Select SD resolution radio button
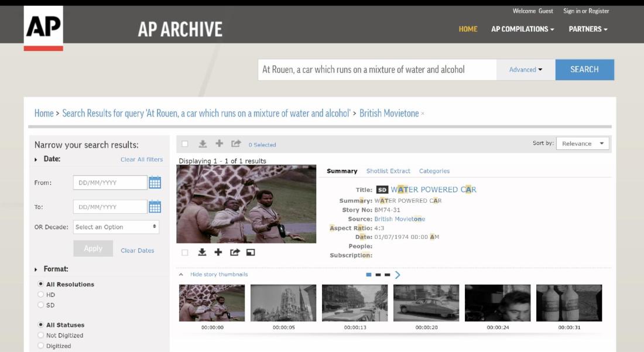 40,305
